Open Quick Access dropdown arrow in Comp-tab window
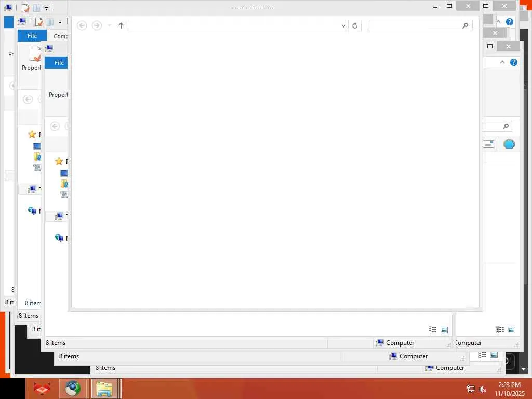This screenshot has width=532, height=399. (60, 22)
